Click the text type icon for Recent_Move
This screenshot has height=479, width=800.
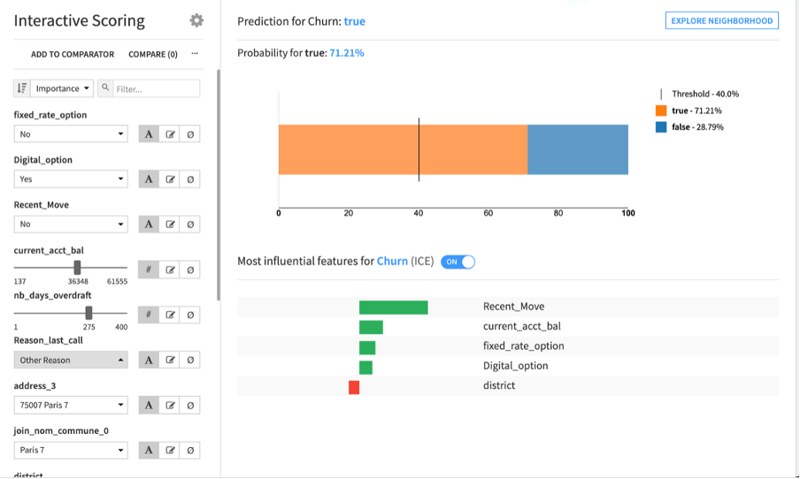pos(148,224)
